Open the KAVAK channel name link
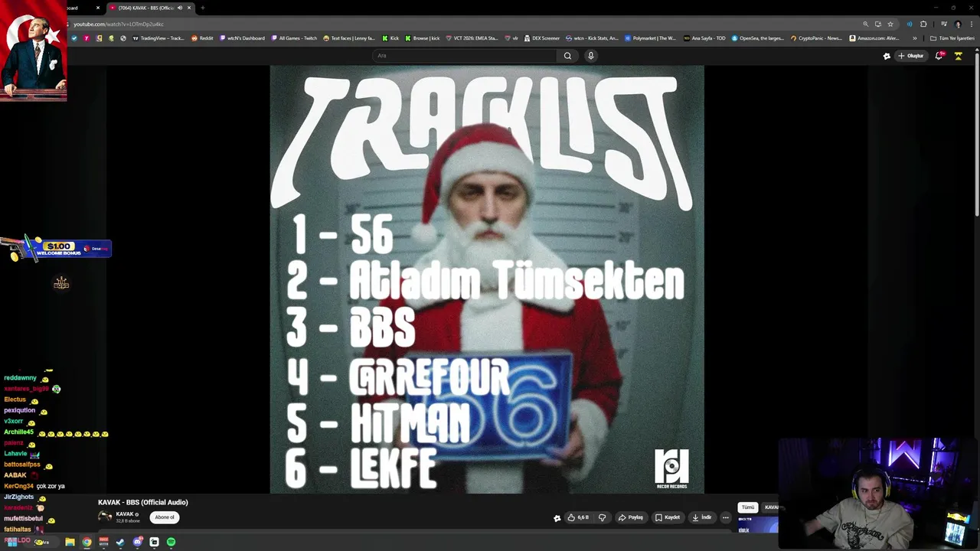This screenshot has width=980, height=551. click(125, 514)
